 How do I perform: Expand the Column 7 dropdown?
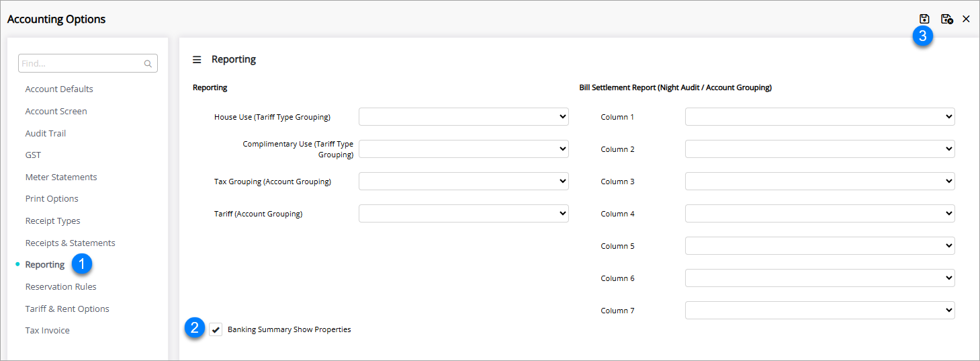[819, 311]
